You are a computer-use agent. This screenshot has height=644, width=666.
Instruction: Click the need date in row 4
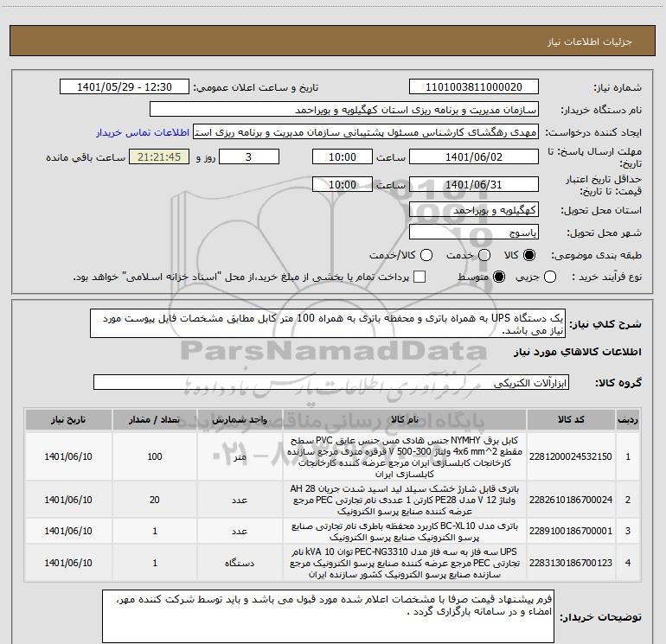pyautogui.click(x=68, y=563)
